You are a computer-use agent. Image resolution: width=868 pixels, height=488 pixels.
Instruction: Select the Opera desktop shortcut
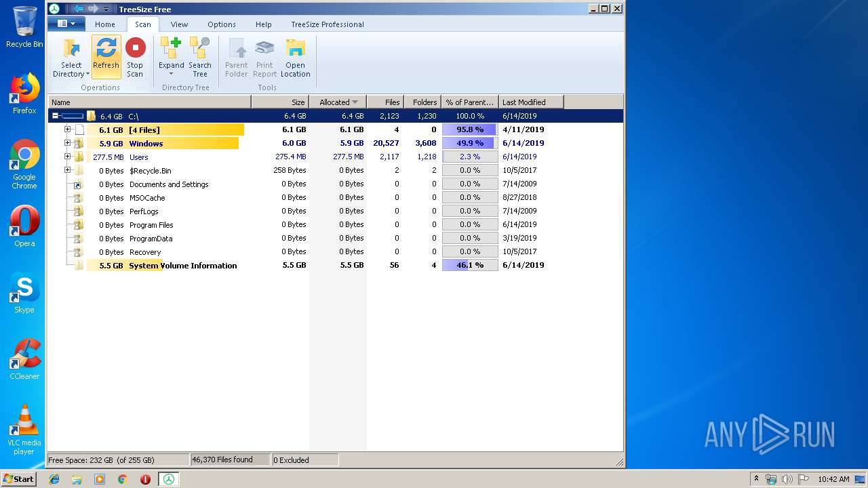coord(24,226)
